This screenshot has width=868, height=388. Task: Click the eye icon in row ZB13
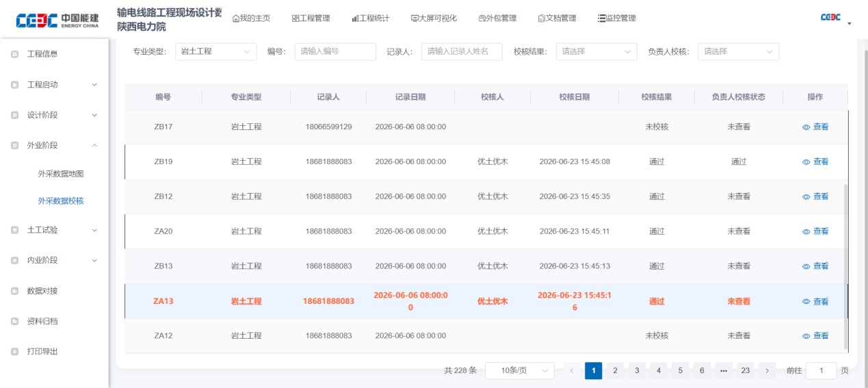[x=806, y=266]
